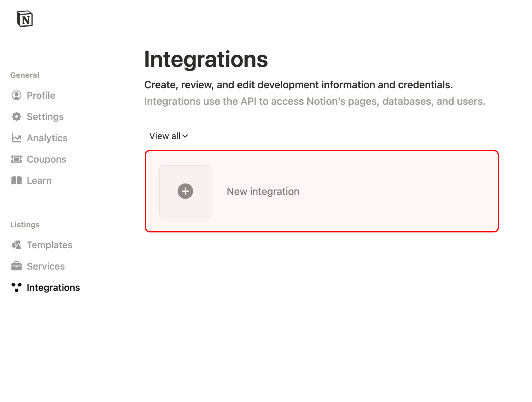532x402 pixels.
Task: Click the plus icon on New integration card
Action: [185, 191]
